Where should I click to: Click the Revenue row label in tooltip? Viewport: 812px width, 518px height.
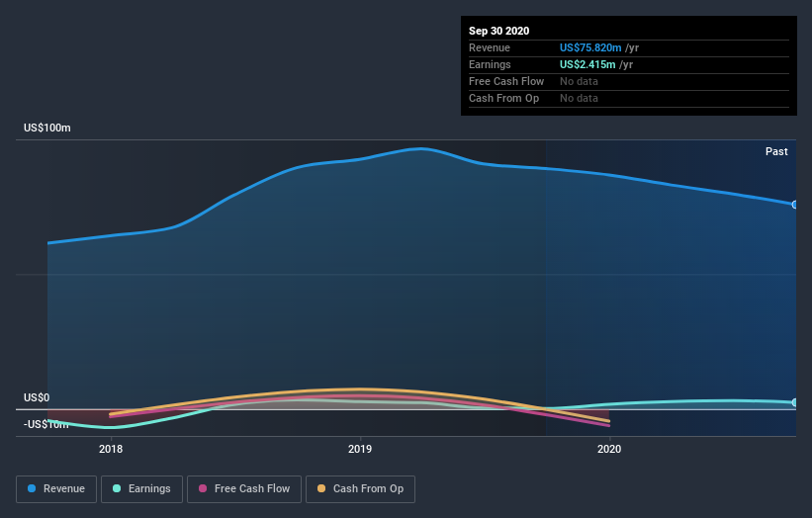tap(490, 47)
